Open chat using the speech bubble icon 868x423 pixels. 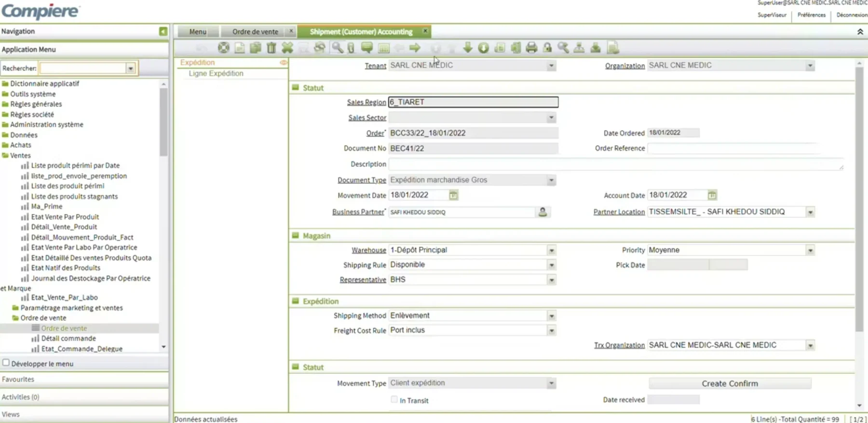coord(367,48)
